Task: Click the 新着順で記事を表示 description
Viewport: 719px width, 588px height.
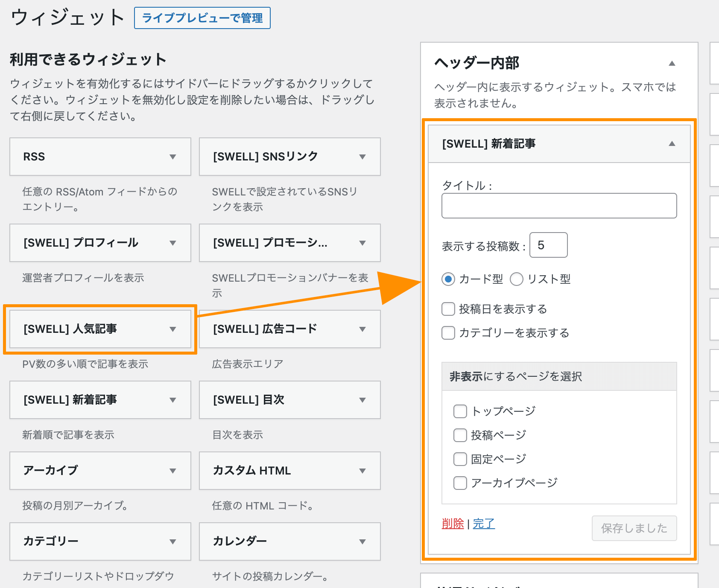Action: pyautogui.click(x=68, y=435)
